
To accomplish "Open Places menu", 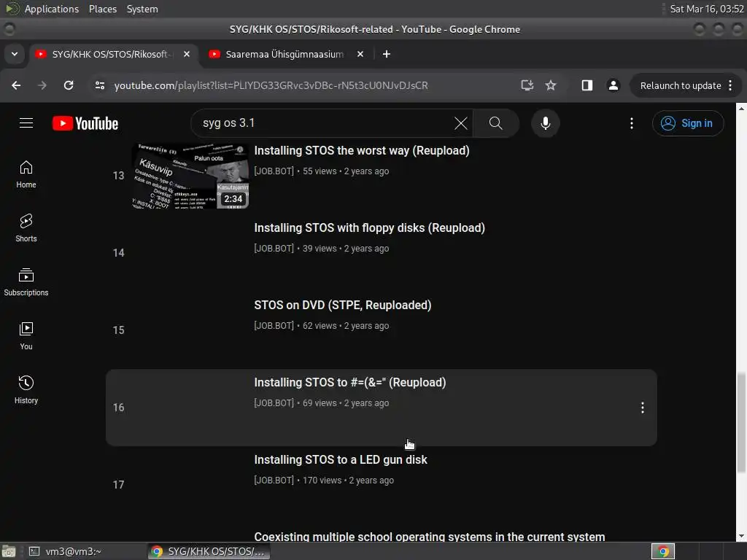I will 103,9.
